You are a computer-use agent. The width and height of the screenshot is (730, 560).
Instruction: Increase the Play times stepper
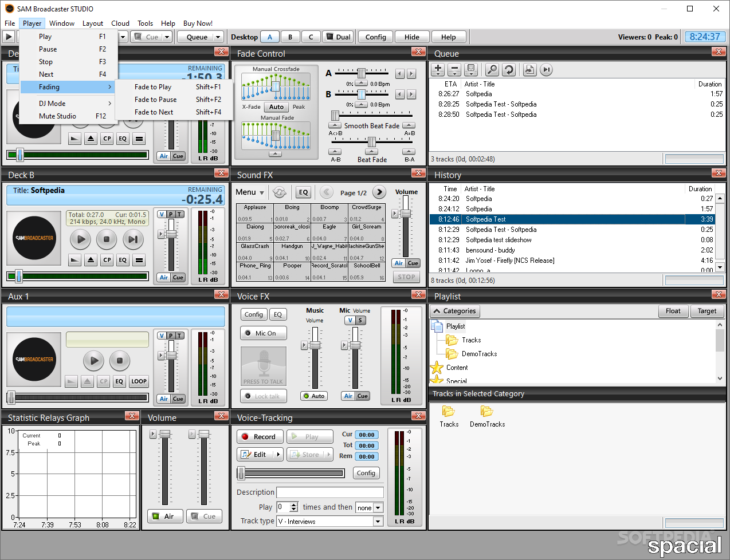pos(294,505)
